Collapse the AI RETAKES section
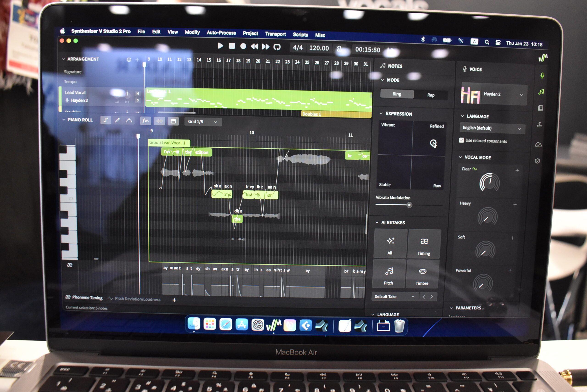This screenshot has height=392, width=587. tap(377, 222)
